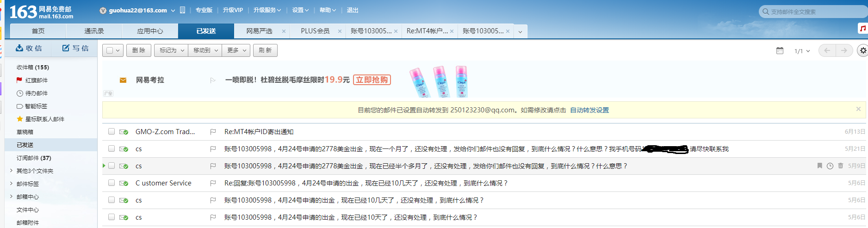Flag the Re:MT4帐户ID寄出通知 email
The image size is (868, 228).
tap(213, 132)
